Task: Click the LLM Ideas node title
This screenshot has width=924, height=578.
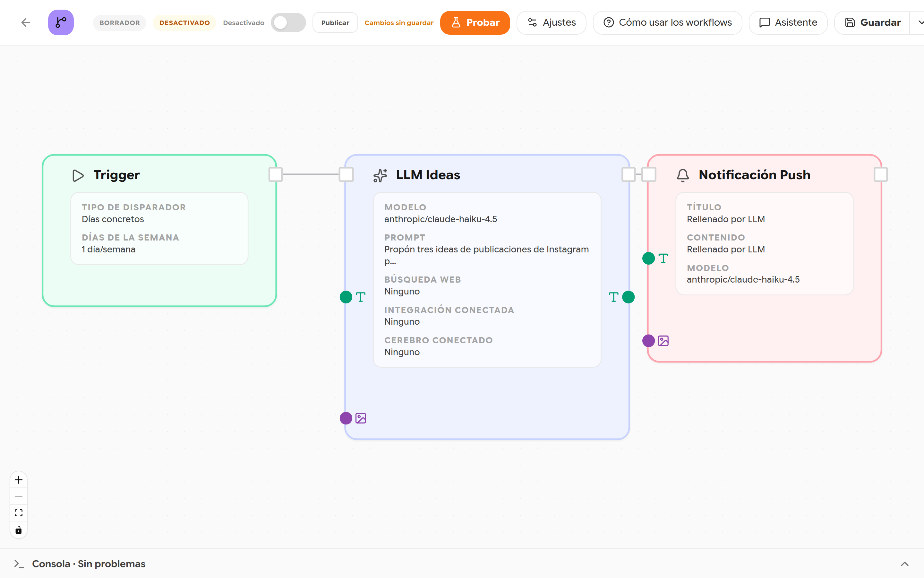Action: point(428,175)
